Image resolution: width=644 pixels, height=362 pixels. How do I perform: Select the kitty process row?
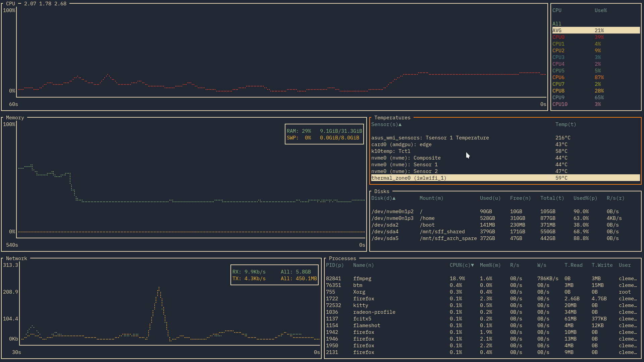(x=483, y=305)
